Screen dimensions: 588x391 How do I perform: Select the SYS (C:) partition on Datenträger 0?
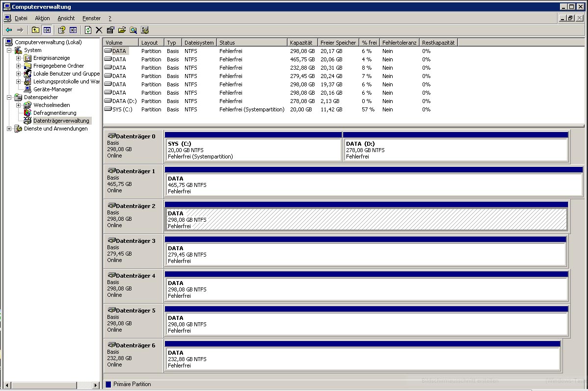pyautogui.click(x=253, y=147)
